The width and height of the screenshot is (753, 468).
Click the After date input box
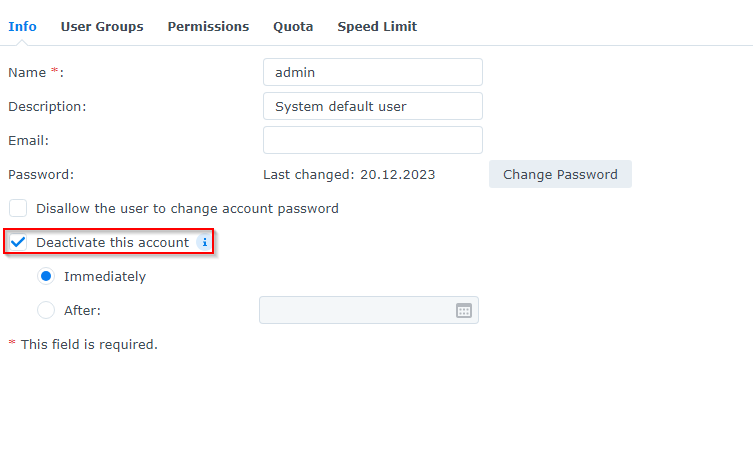pos(369,310)
